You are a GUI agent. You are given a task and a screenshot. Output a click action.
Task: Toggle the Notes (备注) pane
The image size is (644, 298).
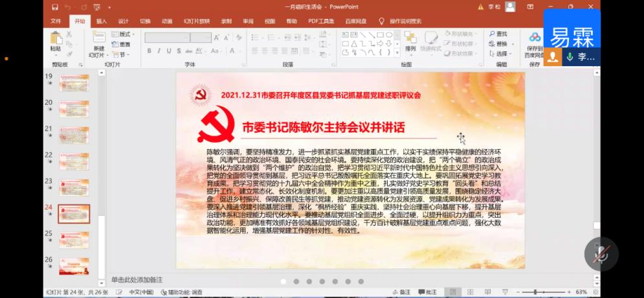(401, 292)
